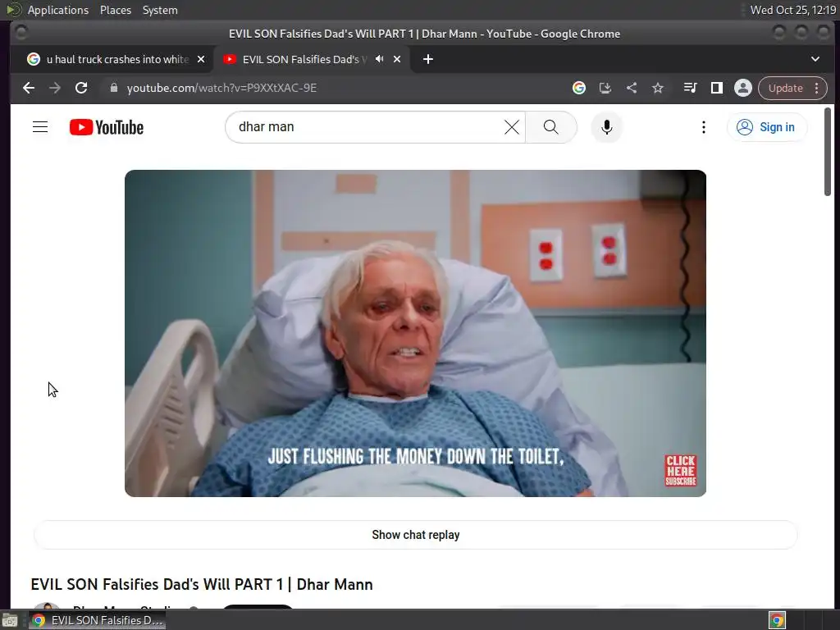Open the Places menu
The height and width of the screenshot is (630, 840).
point(116,10)
